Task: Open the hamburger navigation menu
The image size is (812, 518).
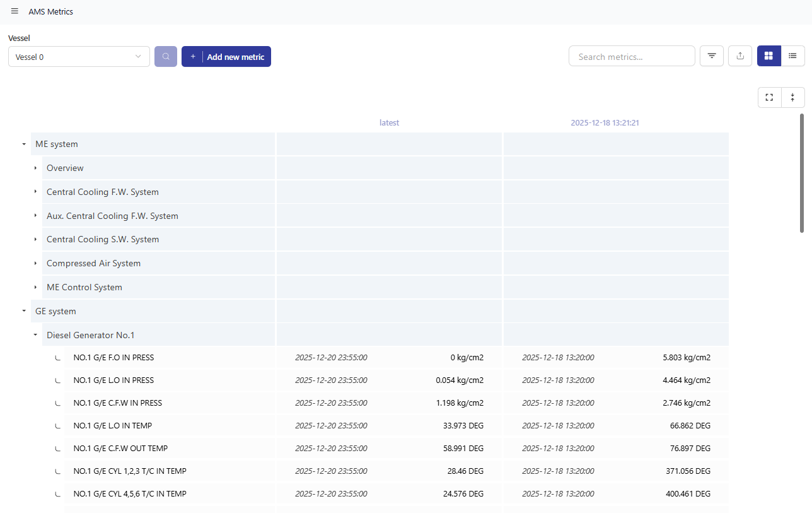Action: (x=14, y=11)
